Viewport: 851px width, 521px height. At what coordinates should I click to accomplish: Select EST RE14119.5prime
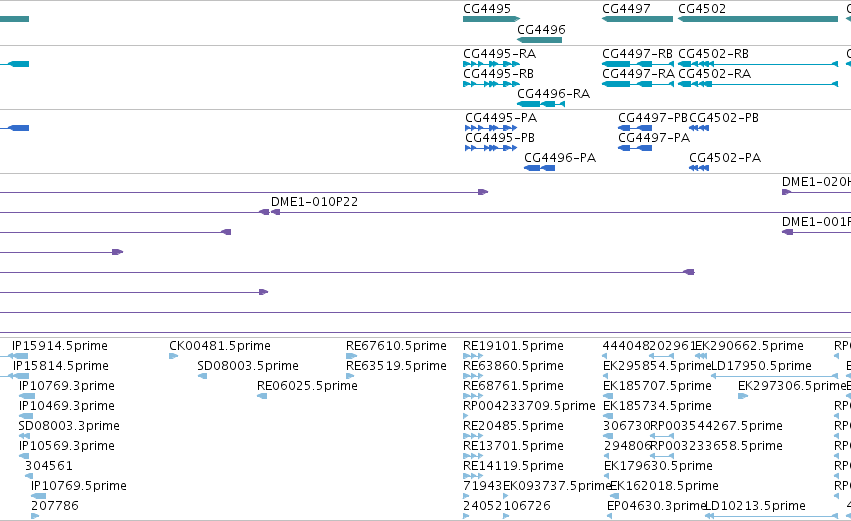click(513, 466)
